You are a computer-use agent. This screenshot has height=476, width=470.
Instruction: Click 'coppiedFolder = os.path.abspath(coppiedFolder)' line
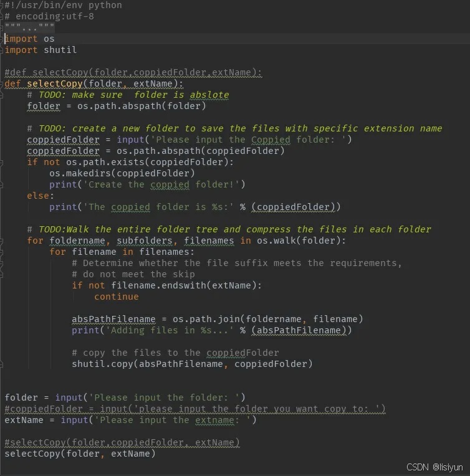click(x=156, y=151)
